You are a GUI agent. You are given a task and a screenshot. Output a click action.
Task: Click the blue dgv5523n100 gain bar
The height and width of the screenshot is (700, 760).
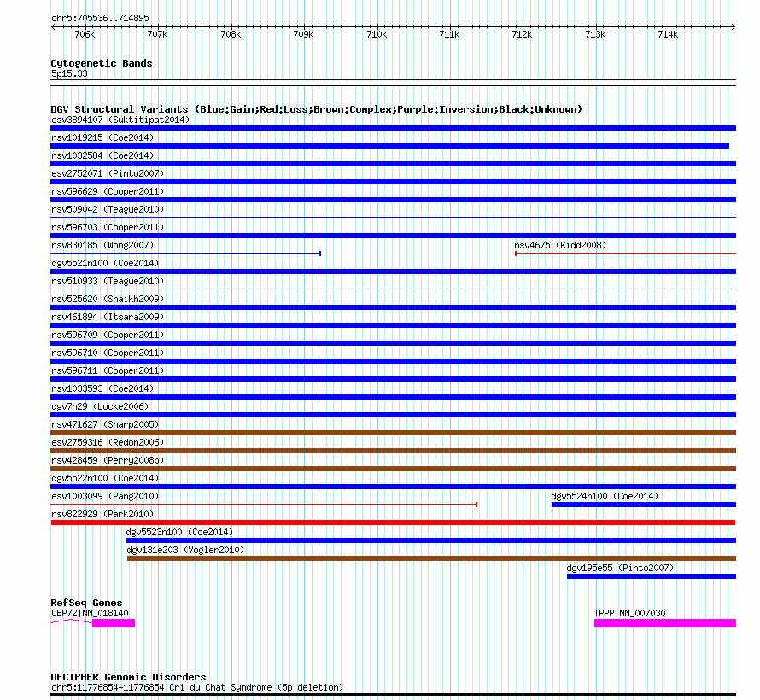(431, 540)
